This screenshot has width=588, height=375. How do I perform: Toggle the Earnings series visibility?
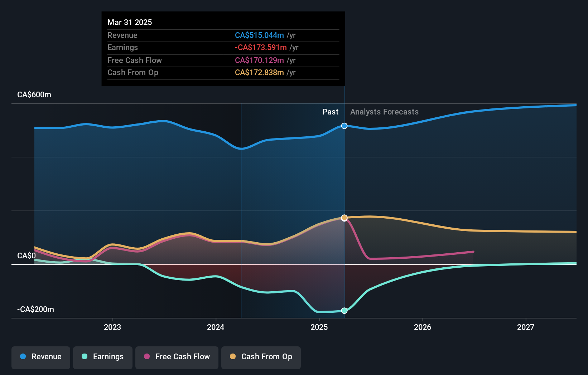103,357
